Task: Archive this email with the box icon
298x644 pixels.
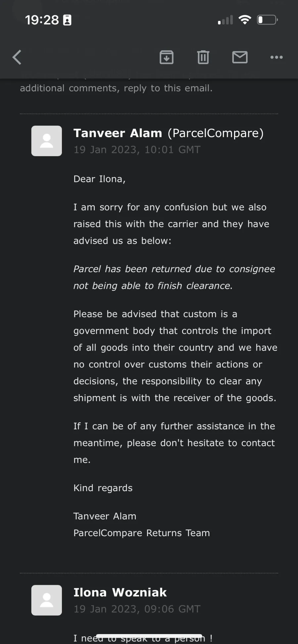Action: point(167,57)
